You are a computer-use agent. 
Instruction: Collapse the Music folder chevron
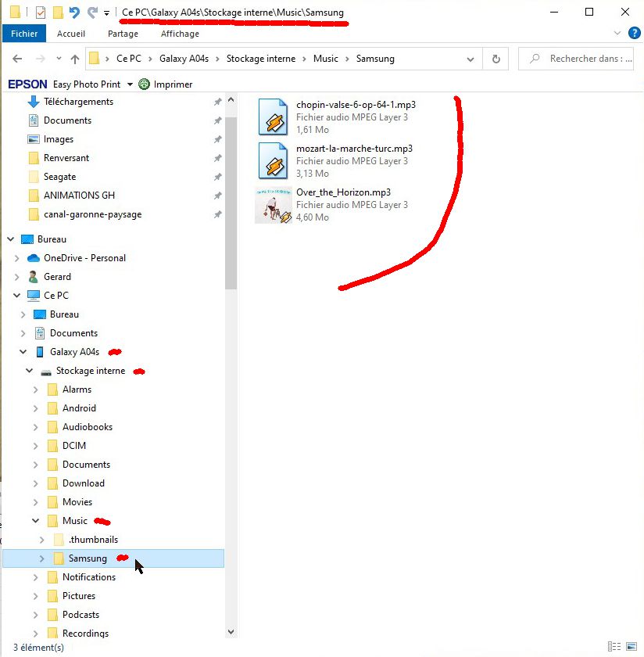(x=36, y=521)
